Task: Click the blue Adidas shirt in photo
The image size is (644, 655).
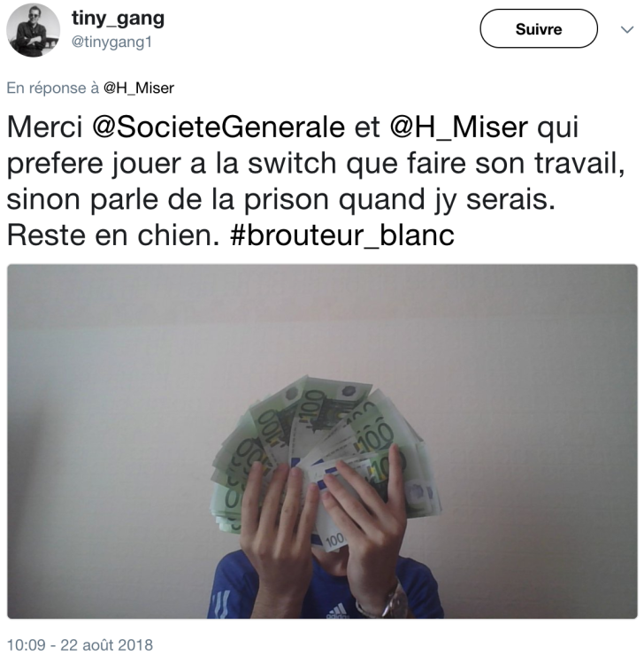Action: (x=326, y=593)
